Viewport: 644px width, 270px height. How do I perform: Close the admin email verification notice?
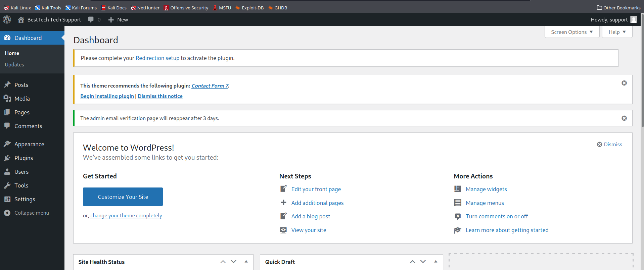pos(624,118)
